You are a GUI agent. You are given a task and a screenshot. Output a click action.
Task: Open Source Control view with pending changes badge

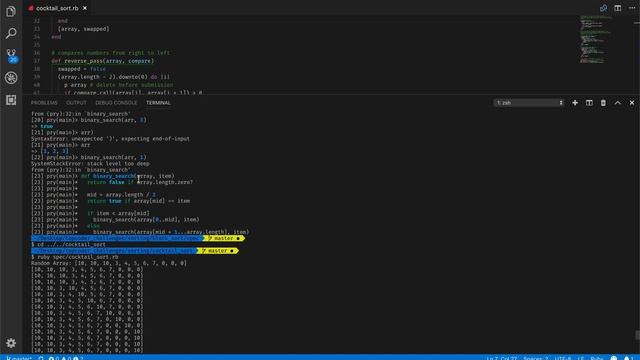pos(11,56)
